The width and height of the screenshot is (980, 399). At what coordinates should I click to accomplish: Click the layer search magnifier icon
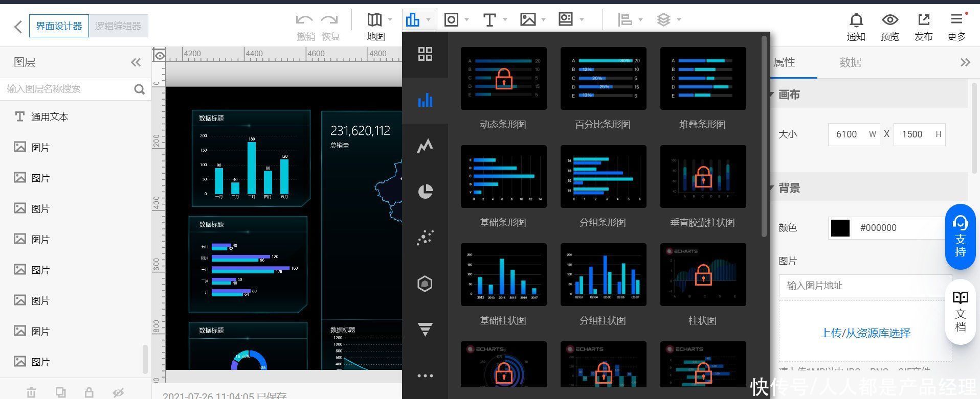tap(139, 89)
